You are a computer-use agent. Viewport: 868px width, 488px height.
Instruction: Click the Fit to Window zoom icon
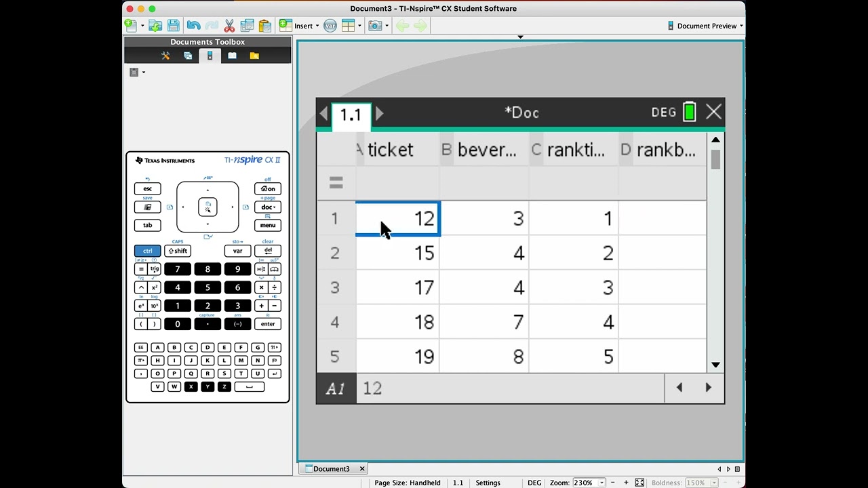click(639, 483)
